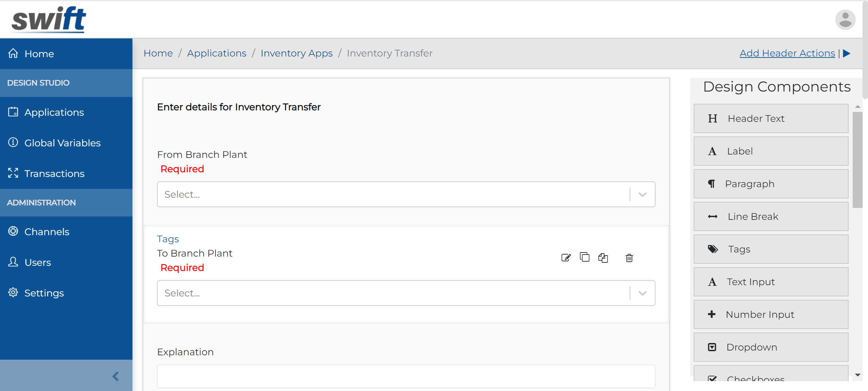Open Global Variables from the sidebar
Viewport: 868px width, 391px height.
coord(62,143)
